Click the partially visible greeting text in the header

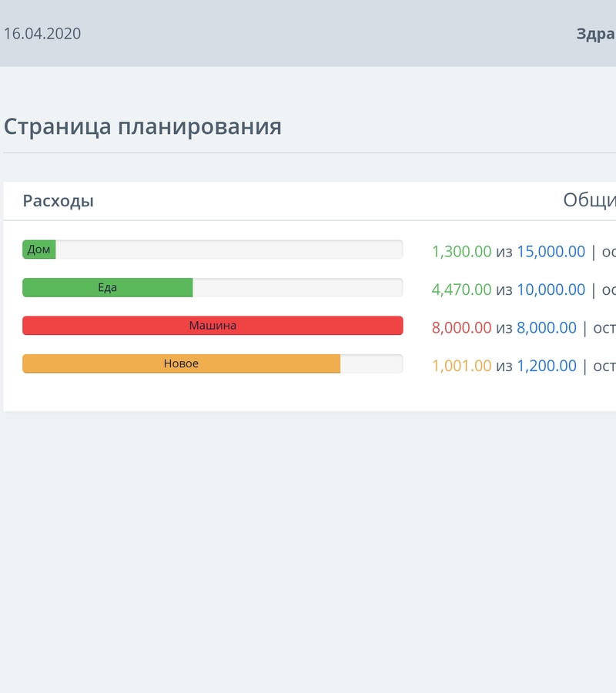(x=595, y=34)
